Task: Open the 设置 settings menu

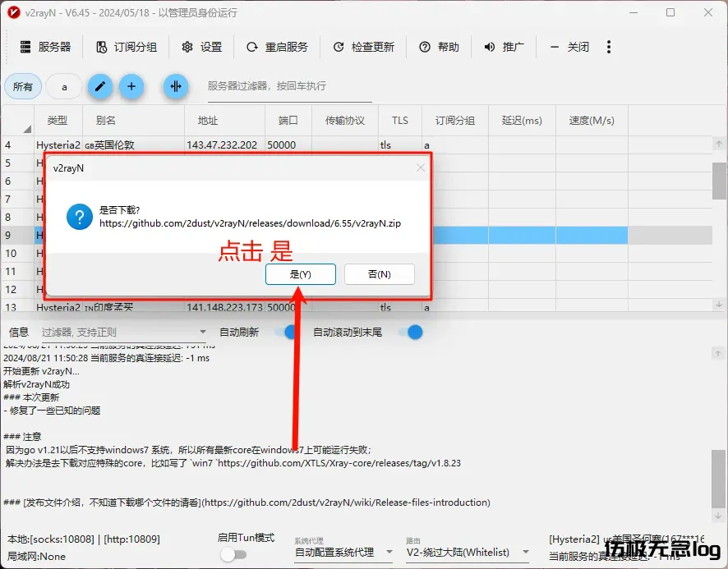Action: tap(202, 47)
